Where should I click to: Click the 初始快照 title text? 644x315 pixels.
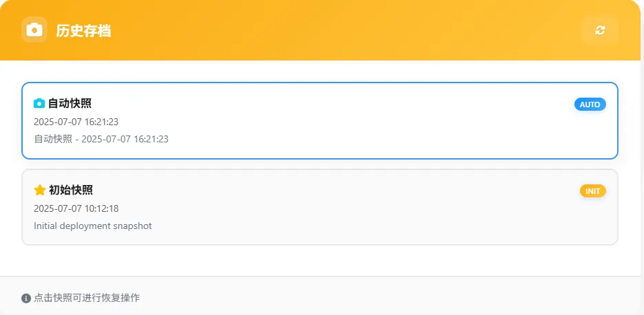[x=71, y=191]
